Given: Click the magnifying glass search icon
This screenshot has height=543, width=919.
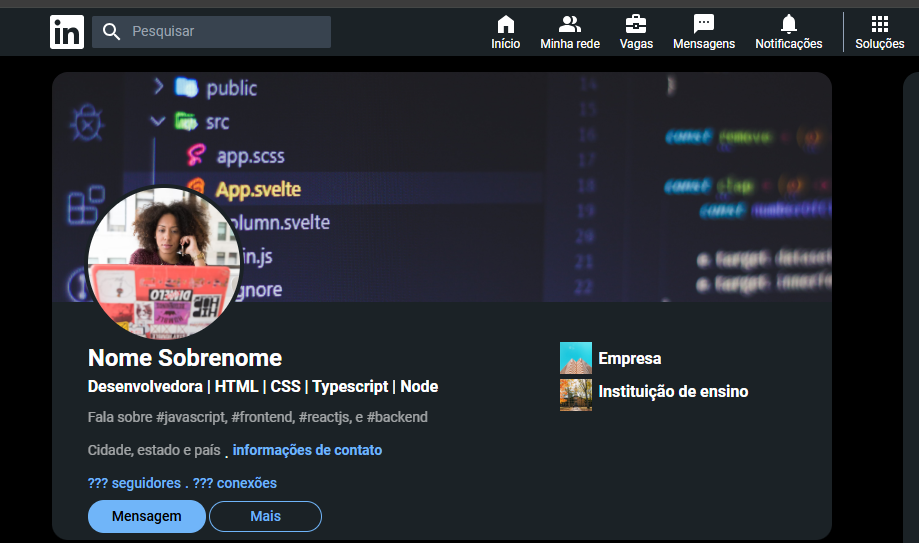Looking at the screenshot, I should [x=112, y=32].
